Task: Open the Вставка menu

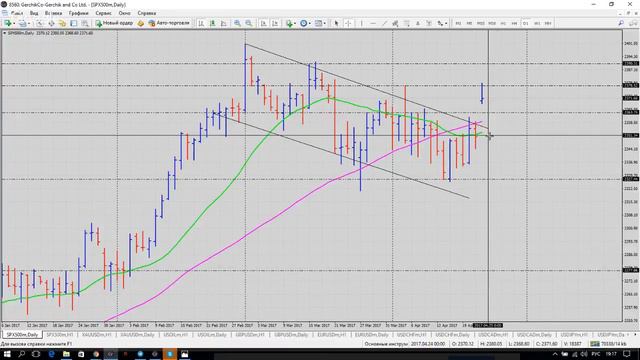Action: [x=53, y=13]
